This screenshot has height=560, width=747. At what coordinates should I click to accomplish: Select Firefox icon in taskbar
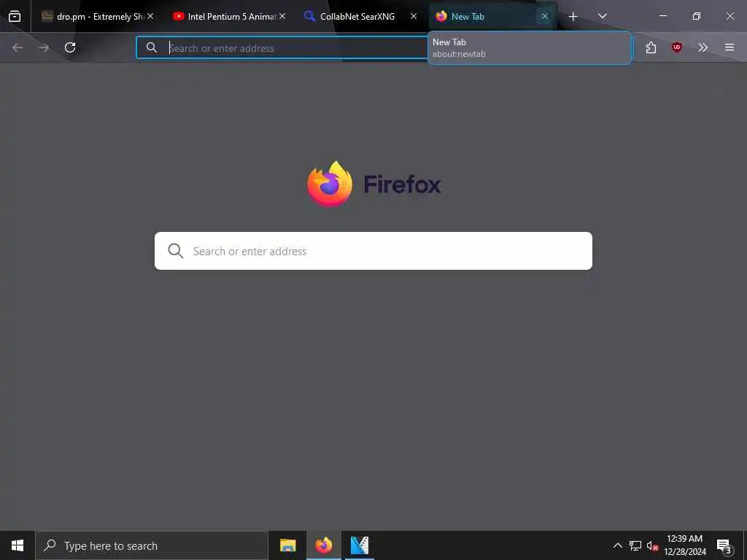pos(323,545)
